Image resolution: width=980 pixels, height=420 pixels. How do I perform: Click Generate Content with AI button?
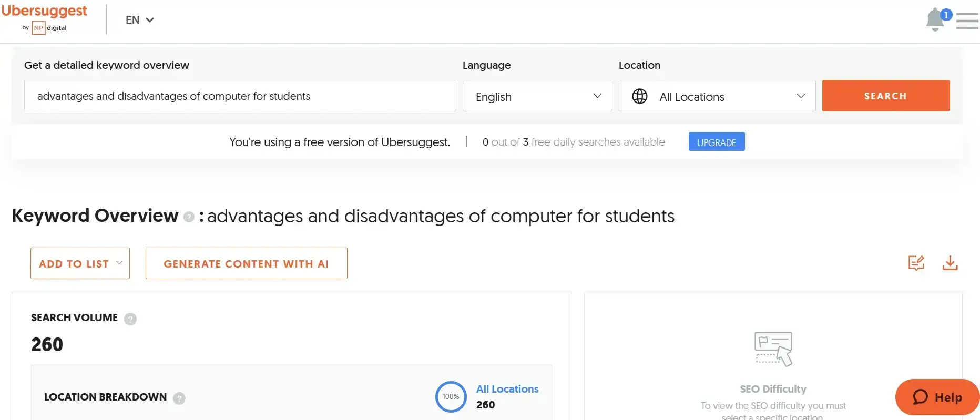[247, 263]
